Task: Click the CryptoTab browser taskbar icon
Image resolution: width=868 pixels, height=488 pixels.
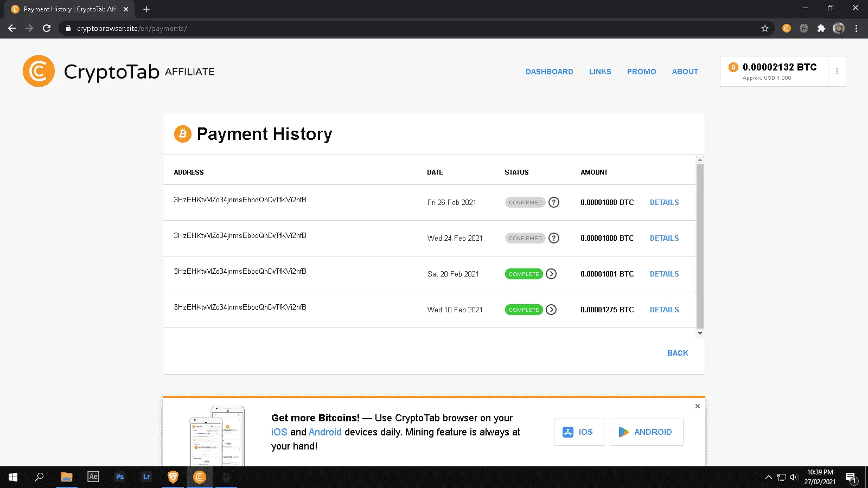Action: tap(200, 477)
